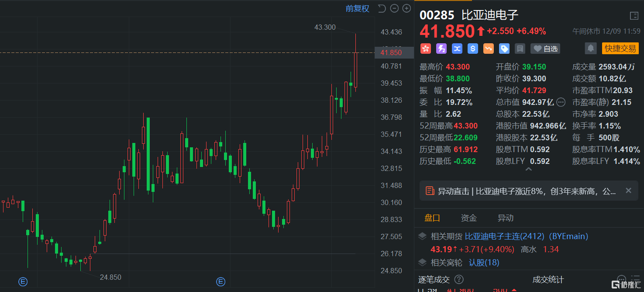Click the 成交额 10.82亿 value
This screenshot has height=292, width=644.
pyautogui.click(x=612, y=79)
